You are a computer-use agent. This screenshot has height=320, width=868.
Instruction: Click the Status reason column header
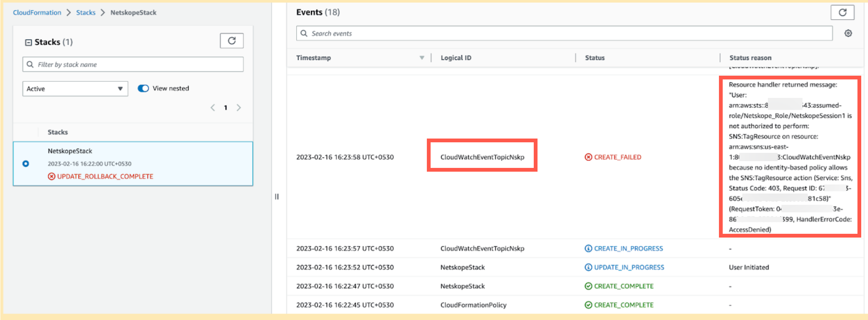[750, 58]
